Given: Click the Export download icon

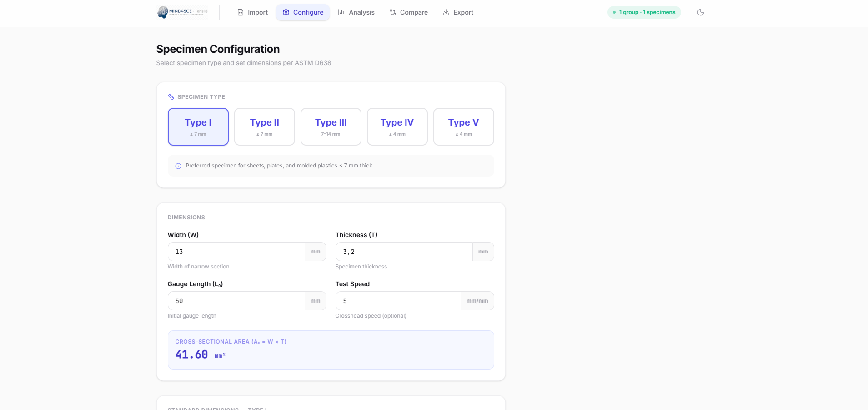Looking at the screenshot, I should point(446,12).
